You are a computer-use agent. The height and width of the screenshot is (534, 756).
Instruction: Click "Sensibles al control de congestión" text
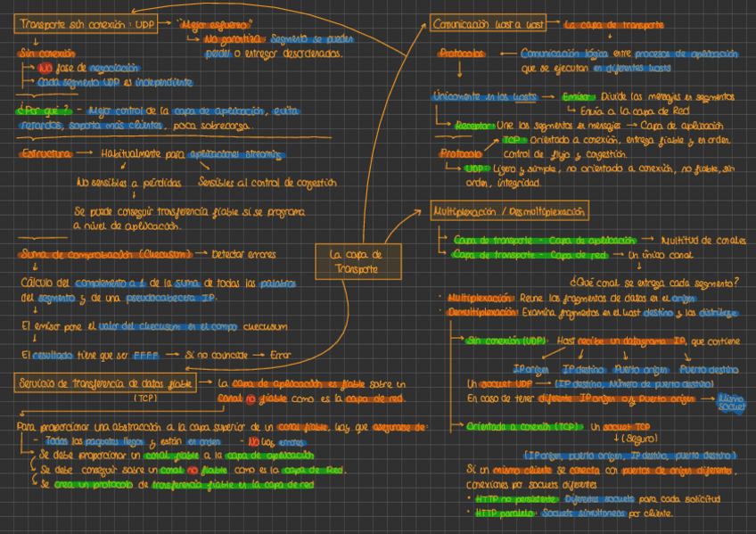click(267, 183)
